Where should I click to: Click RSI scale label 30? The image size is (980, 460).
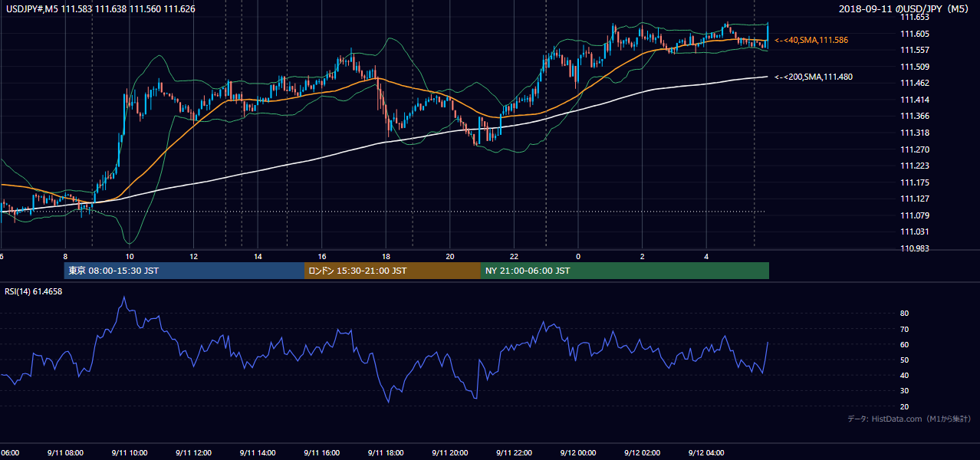[x=905, y=391]
